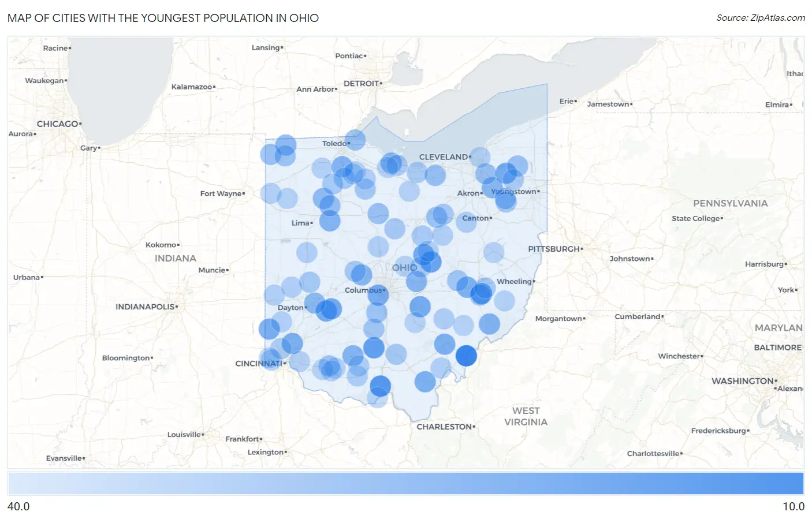This screenshot has width=812, height=519.
Task: Click the Louisville city label
Action: [x=184, y=435]
